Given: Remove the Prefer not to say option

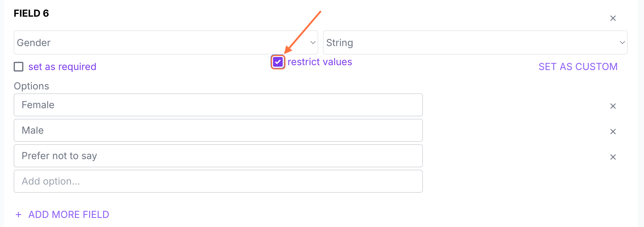Looking at the screenshot, I should pos(613,157).
